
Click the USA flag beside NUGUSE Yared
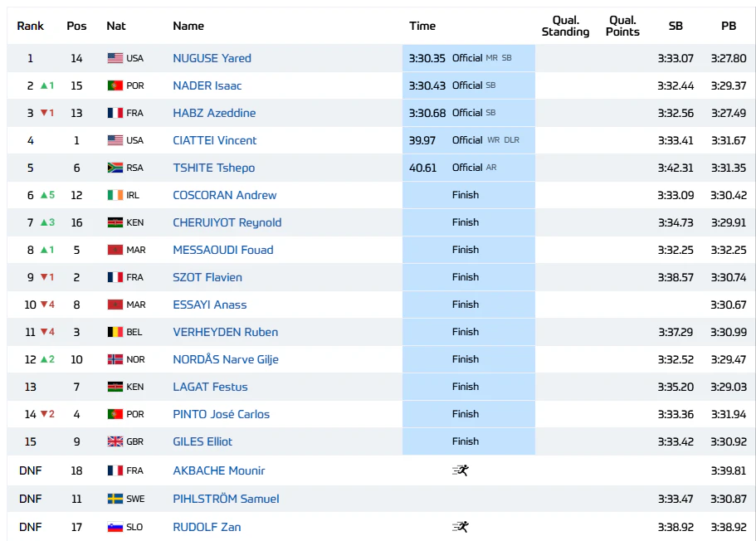click(x=115, y=58)
